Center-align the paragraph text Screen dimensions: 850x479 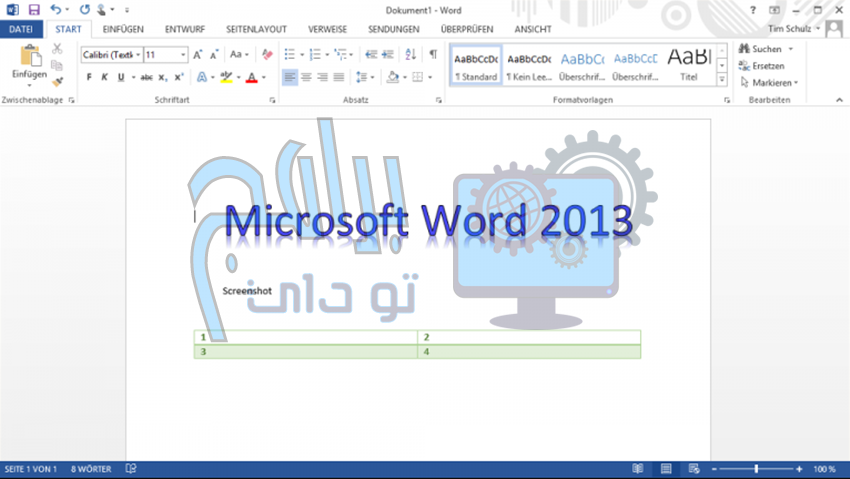(x=306, y=77)
